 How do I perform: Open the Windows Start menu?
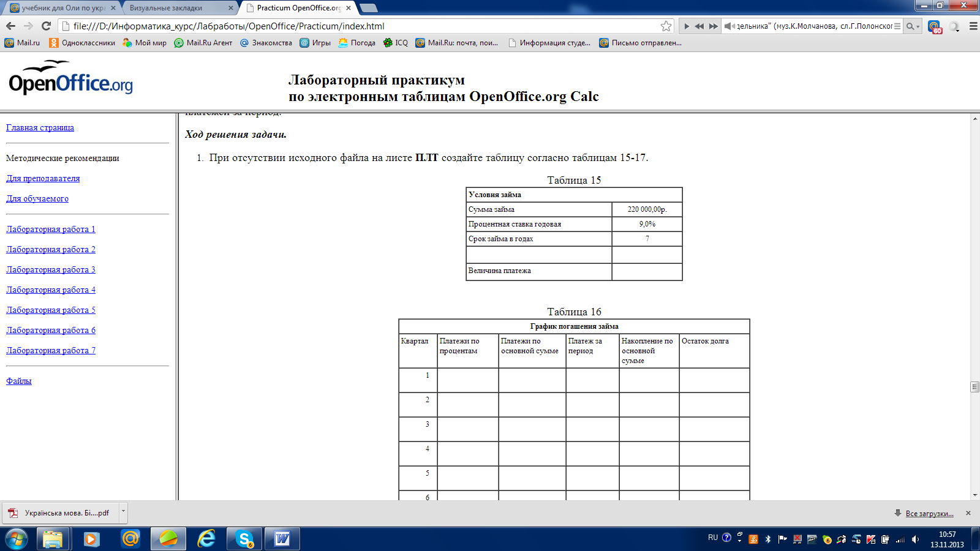pos(17,539)
